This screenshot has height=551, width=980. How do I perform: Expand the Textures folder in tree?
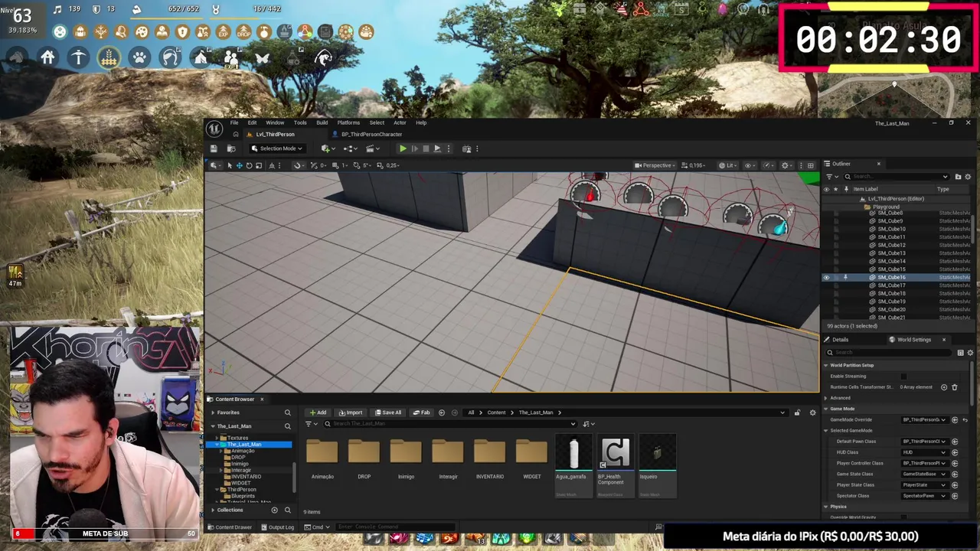click(x=218, y=438)
